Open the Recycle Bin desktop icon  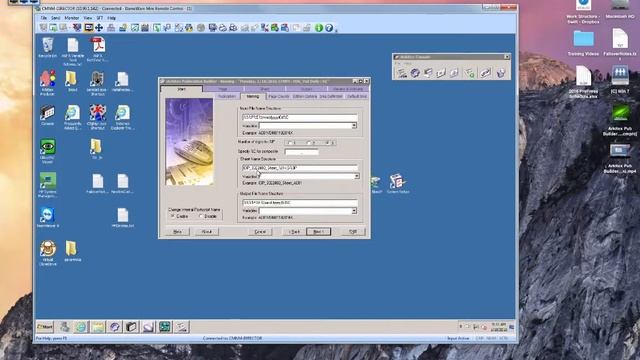(x=47, y=47)
